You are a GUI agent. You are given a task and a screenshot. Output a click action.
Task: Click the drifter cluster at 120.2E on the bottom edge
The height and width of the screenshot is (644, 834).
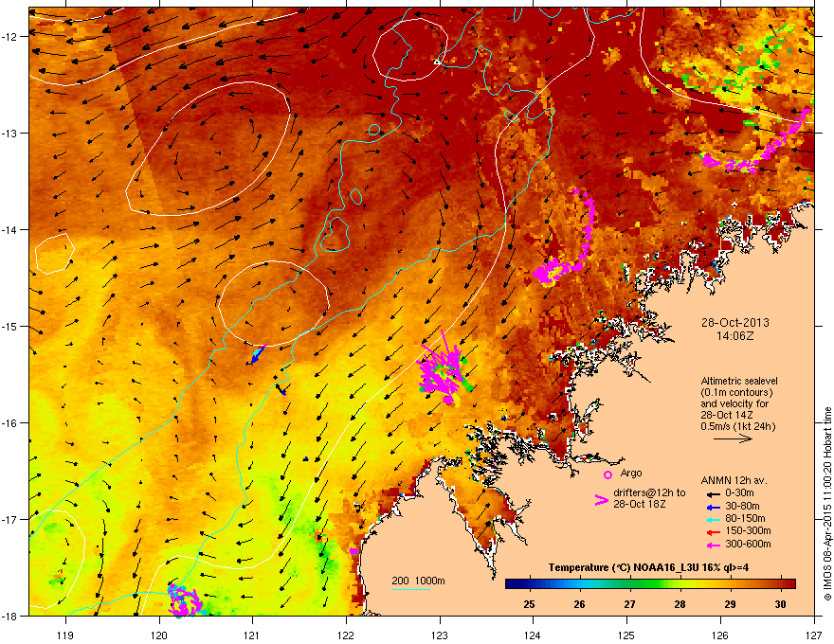(185, 601)
